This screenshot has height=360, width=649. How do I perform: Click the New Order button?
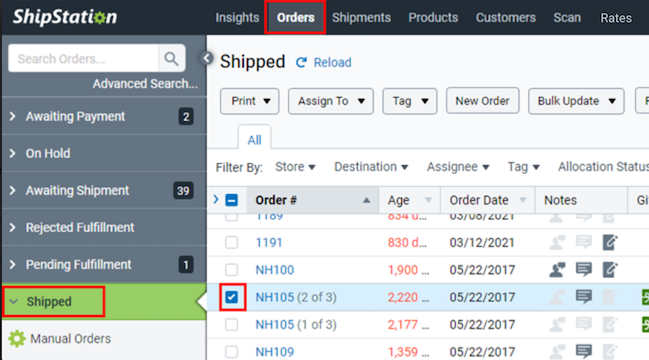[482, 101]
